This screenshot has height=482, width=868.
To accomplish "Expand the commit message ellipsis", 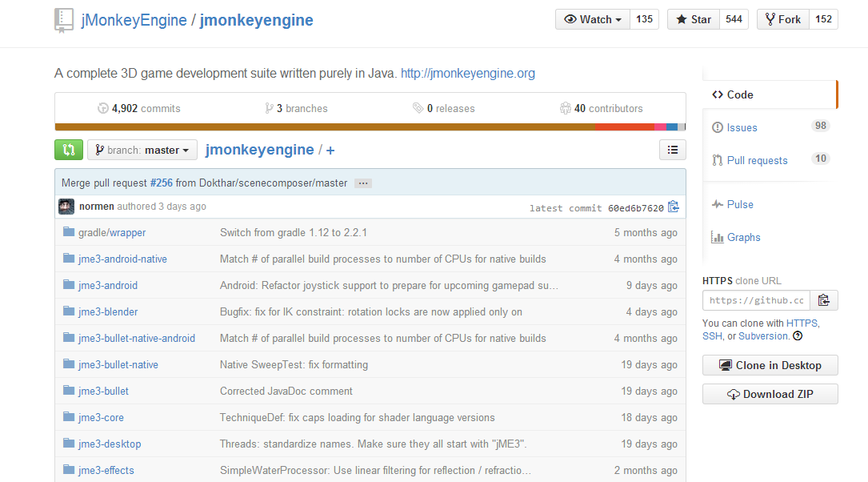I will (x=363, y=183).
